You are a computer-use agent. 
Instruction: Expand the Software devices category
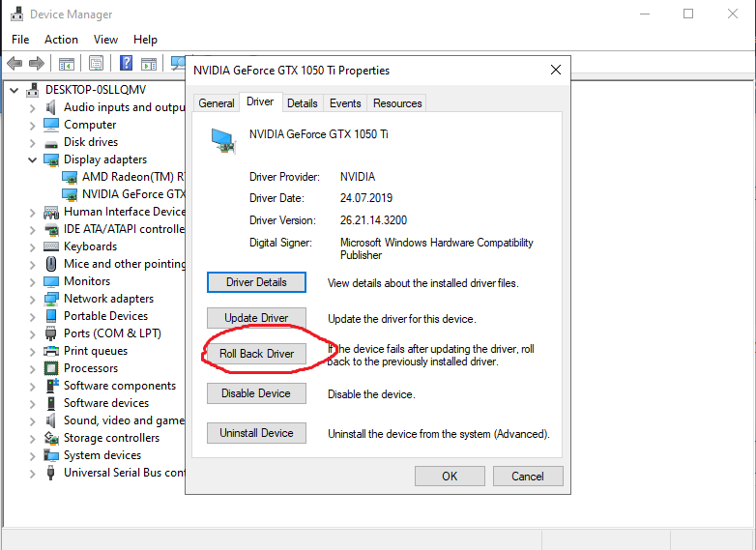click(32, 403)
